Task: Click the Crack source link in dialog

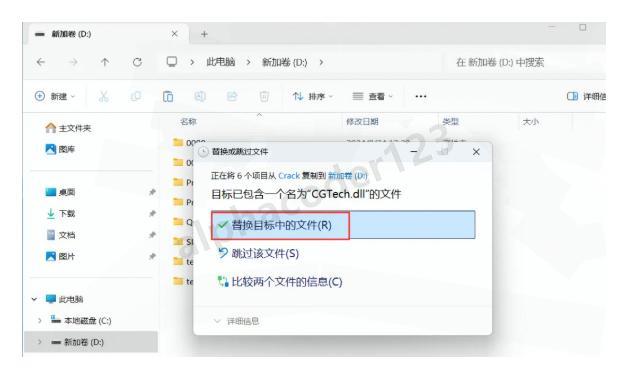Action: click(x=289, y=176)
